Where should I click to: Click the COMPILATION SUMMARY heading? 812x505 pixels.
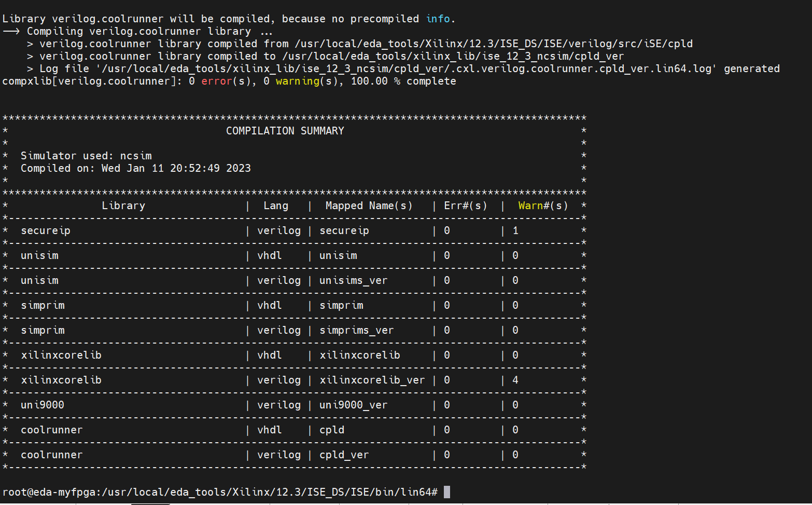pos(285,131)
